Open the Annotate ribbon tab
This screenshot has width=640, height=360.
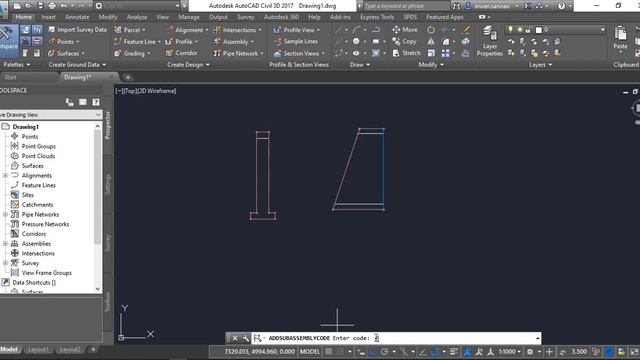(x=77, y=17)
